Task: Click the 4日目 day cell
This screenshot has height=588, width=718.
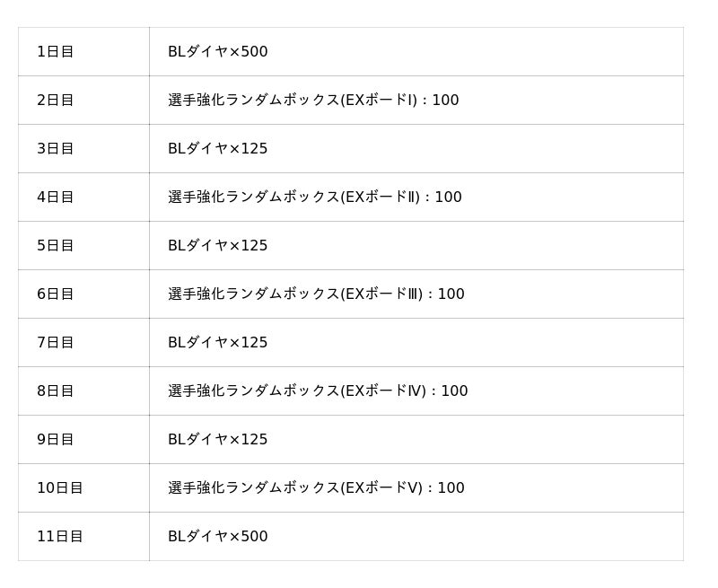Action: point(56,197)
